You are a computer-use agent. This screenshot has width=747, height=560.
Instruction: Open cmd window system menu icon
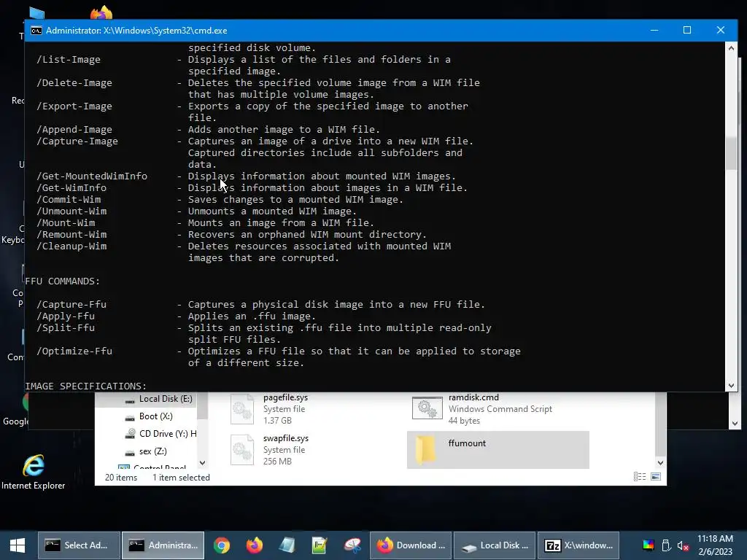pos(36,31)
